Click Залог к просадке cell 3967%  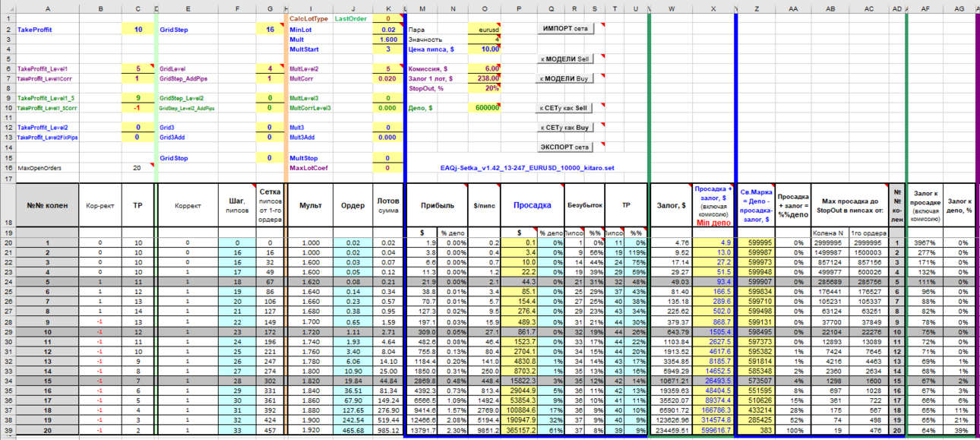point(925,243)
